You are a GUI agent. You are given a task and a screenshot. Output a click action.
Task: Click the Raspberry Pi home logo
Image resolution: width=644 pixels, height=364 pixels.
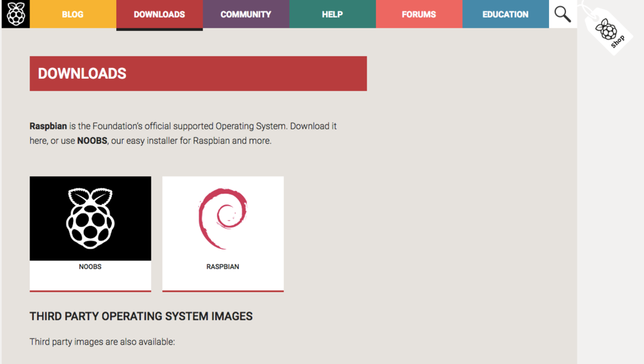pyautogui.click(x=16, y=14)
